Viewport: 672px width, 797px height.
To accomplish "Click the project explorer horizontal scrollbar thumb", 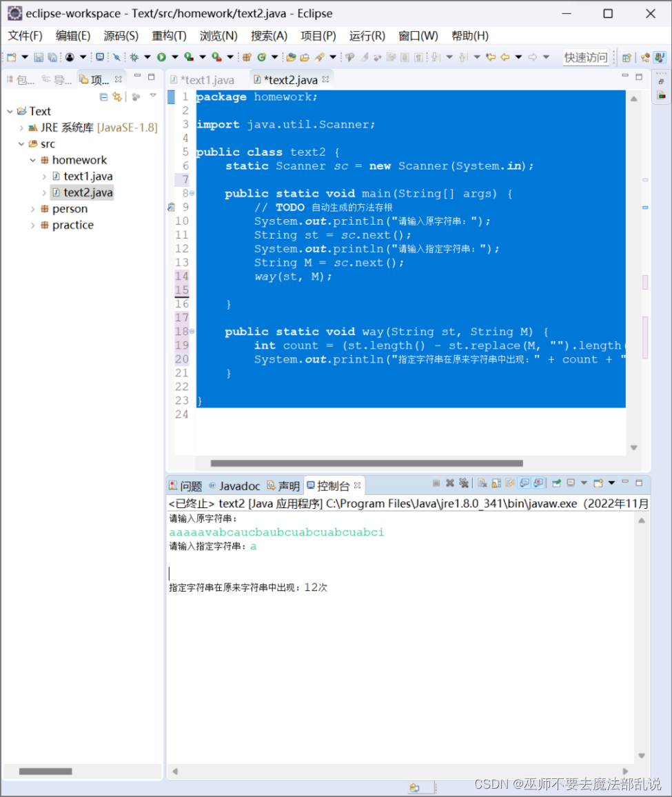I will (45, 771).
